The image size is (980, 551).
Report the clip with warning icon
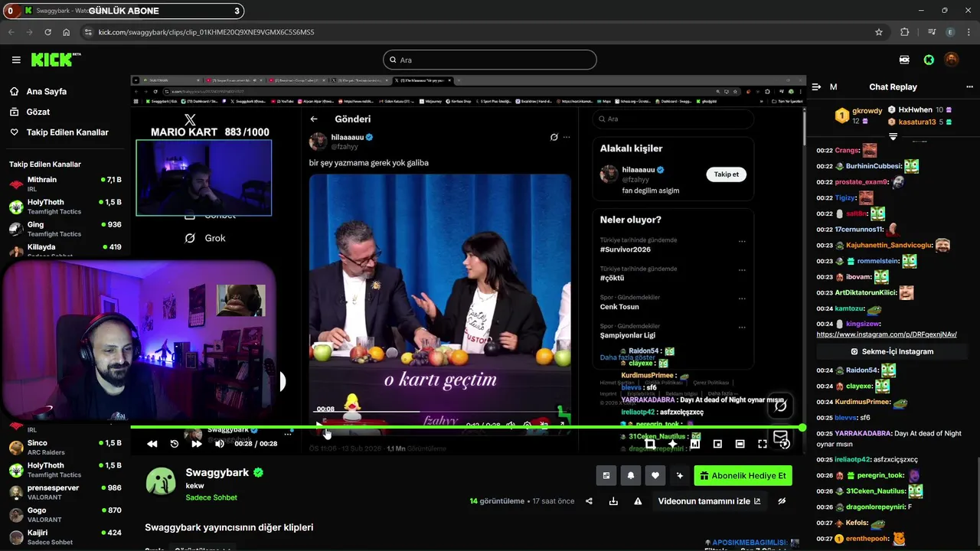pos(638,501)
